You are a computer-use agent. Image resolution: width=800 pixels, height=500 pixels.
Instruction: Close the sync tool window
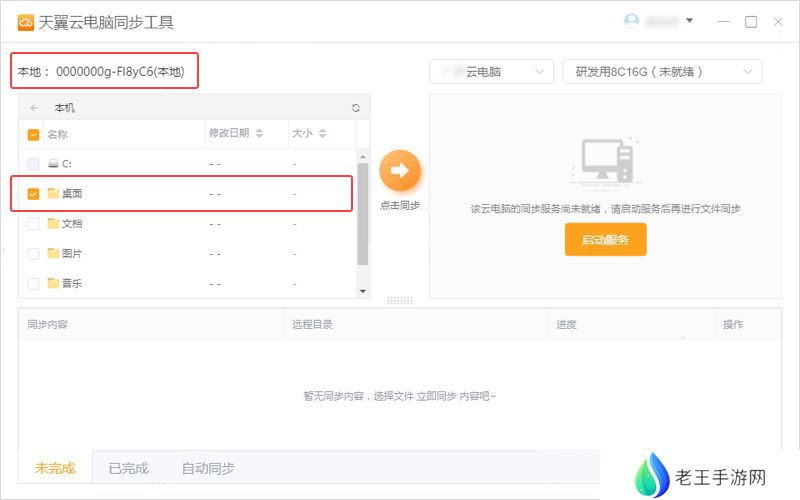click(x=778, y=21)
